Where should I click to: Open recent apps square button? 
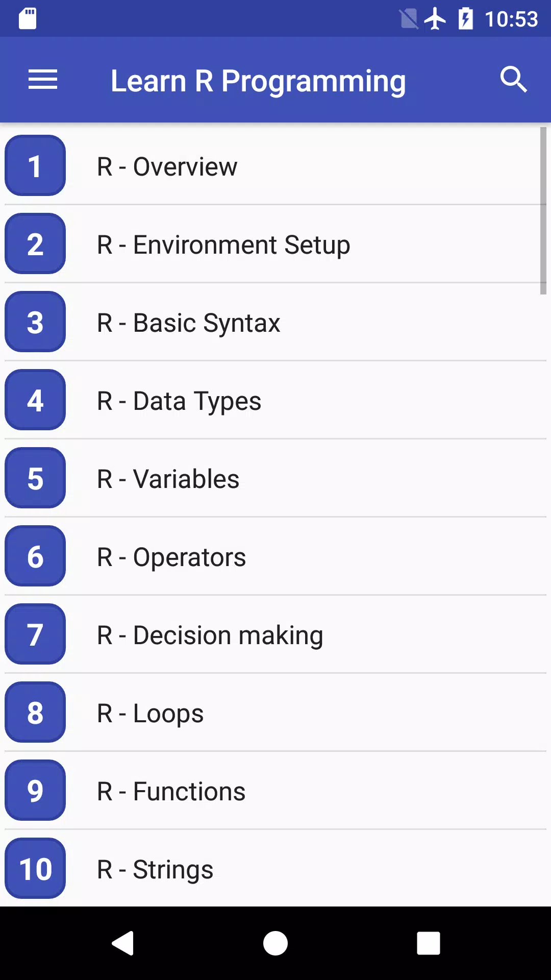click(x=429, y=943)
